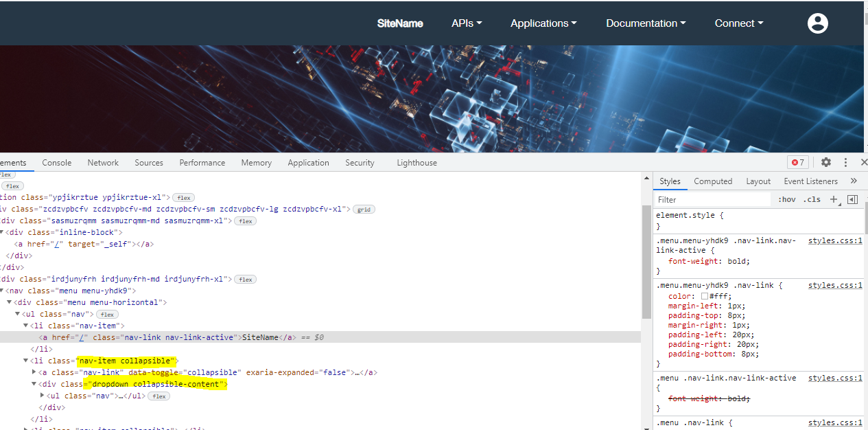868x430 pixels.
Task: Open the Event Listeners tab
Action: click(810, 181)
